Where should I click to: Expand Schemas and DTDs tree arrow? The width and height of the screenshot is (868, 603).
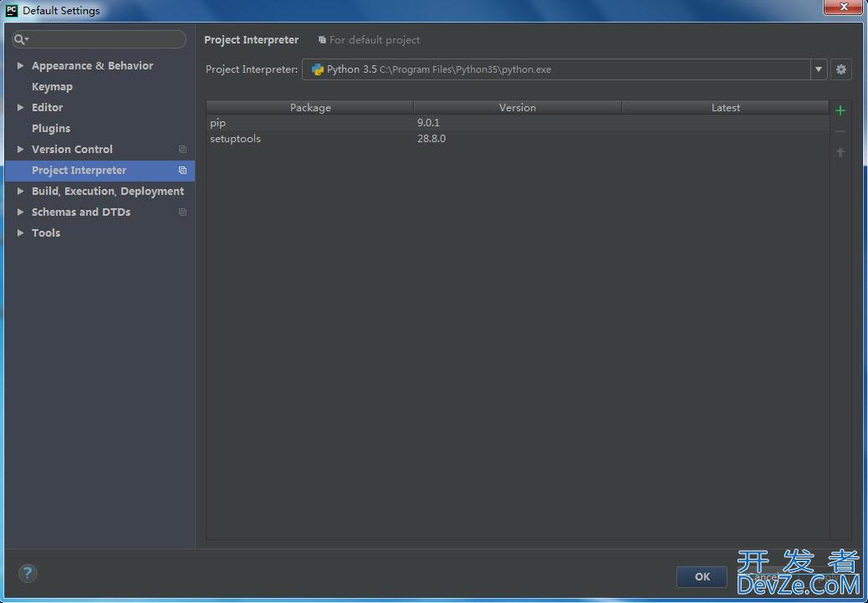[x=20, y=212]
